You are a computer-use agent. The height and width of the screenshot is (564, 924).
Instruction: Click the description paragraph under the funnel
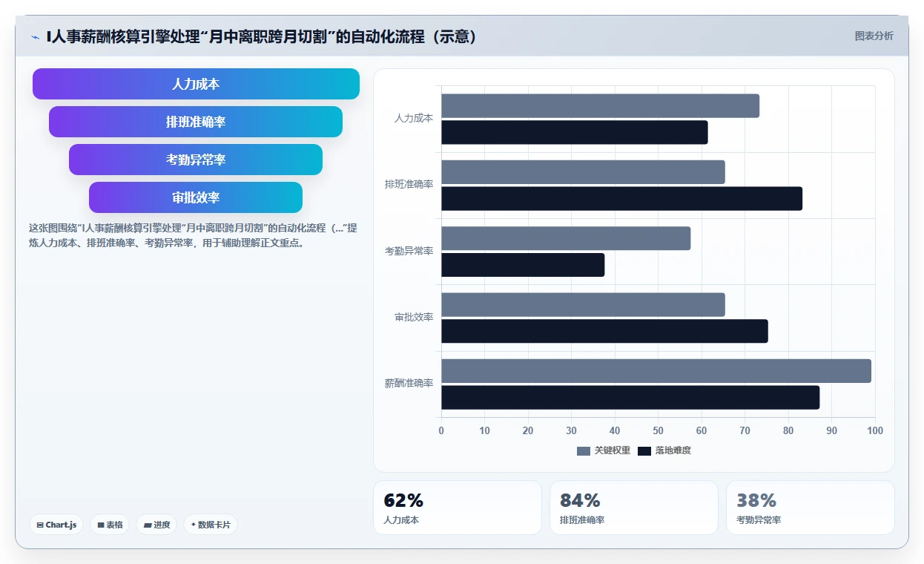click(x=193, y=235)
